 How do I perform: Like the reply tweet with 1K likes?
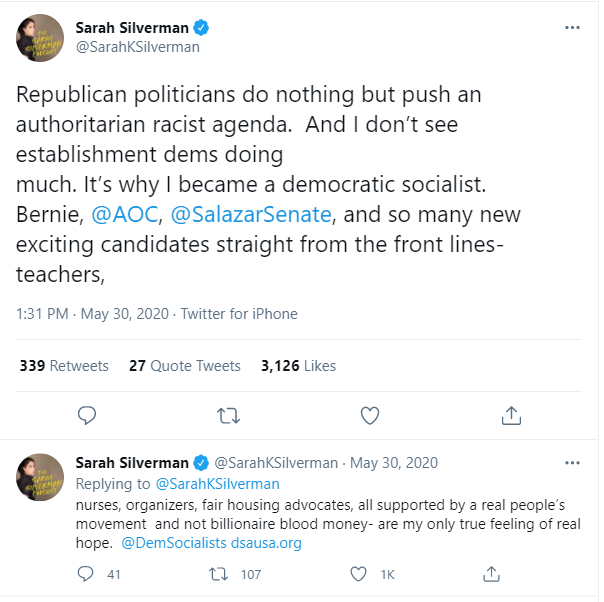(358, 574)
